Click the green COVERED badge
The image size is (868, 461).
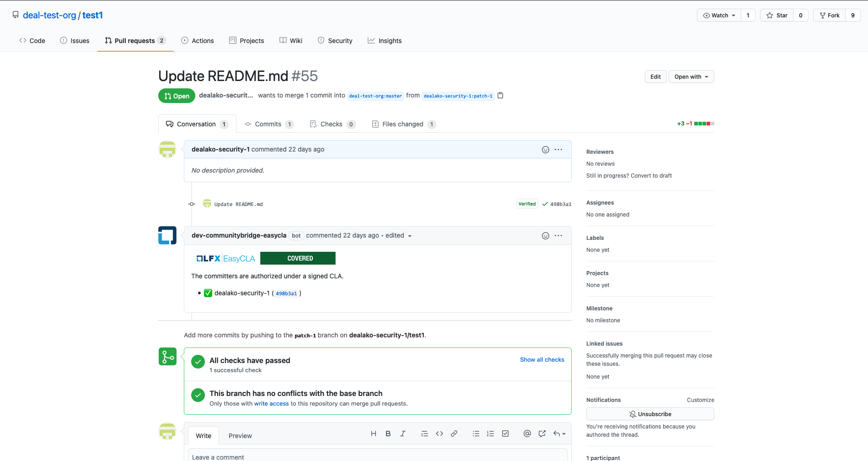tap(298, 258)
